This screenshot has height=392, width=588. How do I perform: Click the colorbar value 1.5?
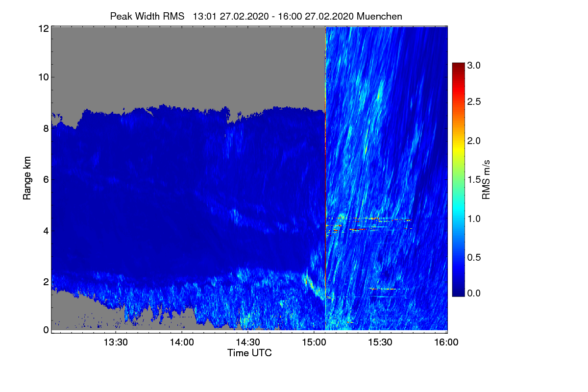click(474, 180)
